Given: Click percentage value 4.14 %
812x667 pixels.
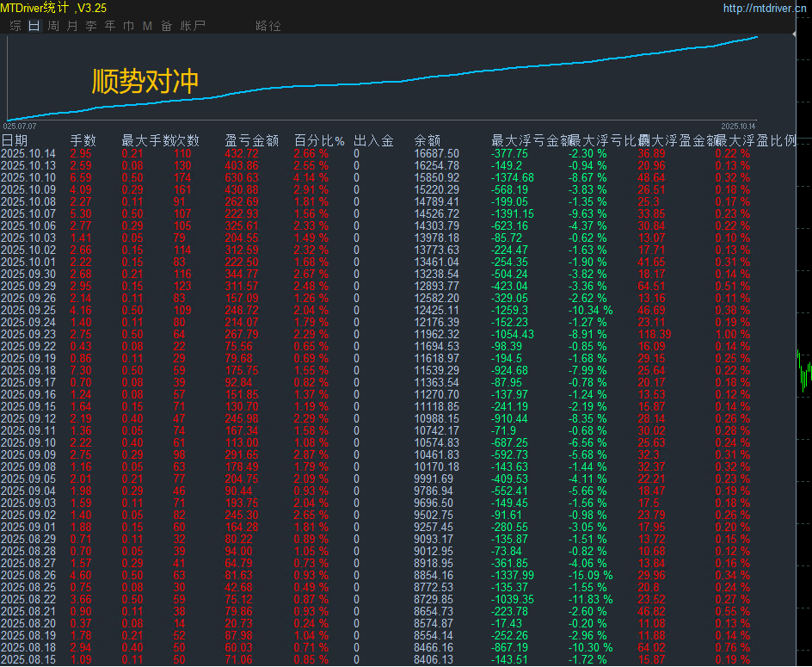Looking at the screenshot, I should (311, 178).
